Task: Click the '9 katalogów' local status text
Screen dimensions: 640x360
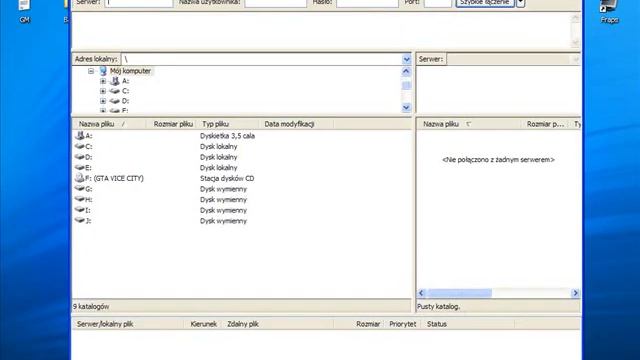Action: click(91, 307)
